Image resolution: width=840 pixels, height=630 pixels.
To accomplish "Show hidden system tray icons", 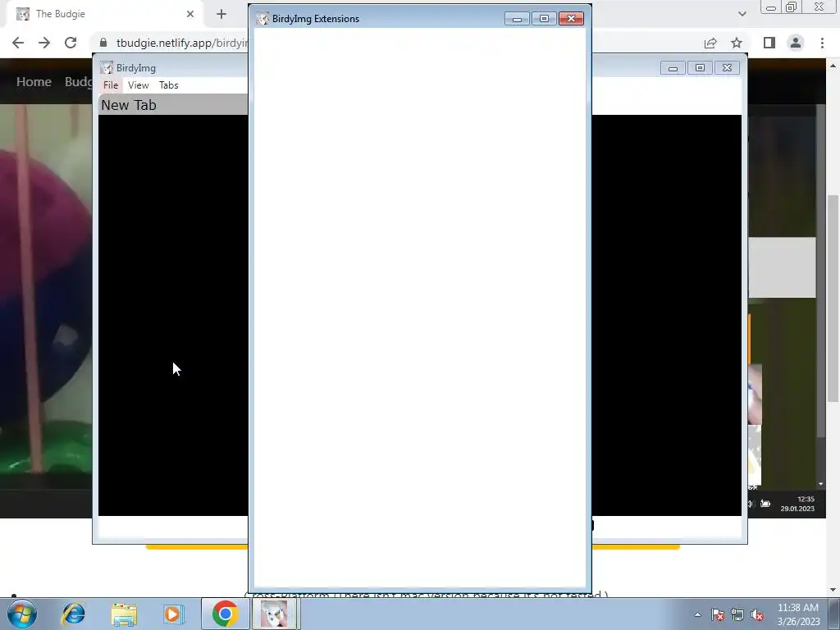I will tap(697, 614).
